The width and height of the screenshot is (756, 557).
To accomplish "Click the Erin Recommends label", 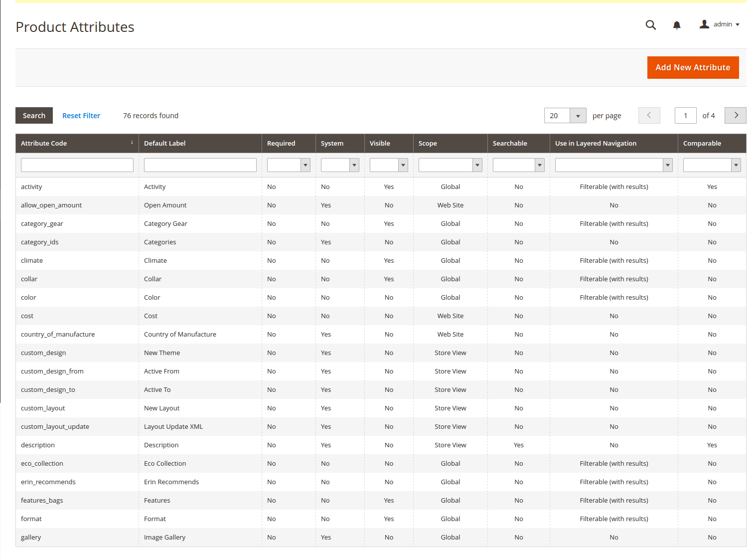I will pyautogui.click(x=171, y=482).
